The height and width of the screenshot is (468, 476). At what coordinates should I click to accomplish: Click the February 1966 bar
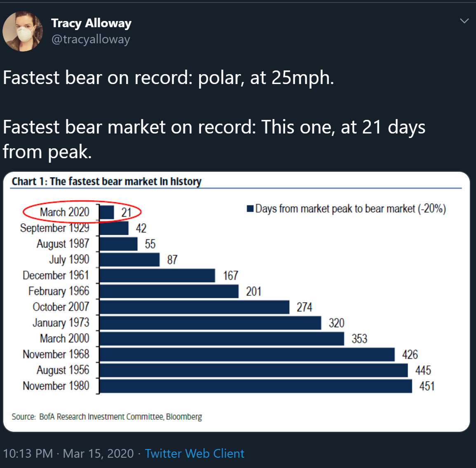(x=169, y=291)
